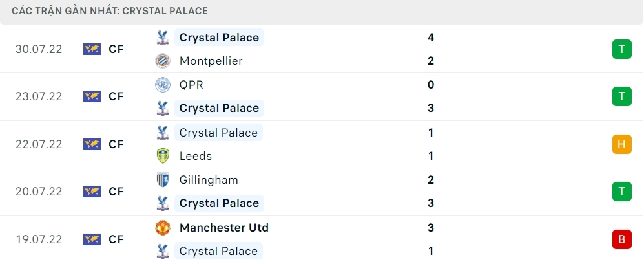
Task: Open the Gillingham team link
Action: pyautogui.click(x=209, y=180)
